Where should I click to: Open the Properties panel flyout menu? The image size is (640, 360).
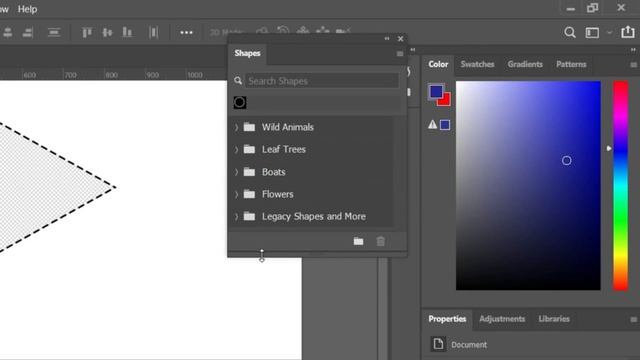(633, 320)
